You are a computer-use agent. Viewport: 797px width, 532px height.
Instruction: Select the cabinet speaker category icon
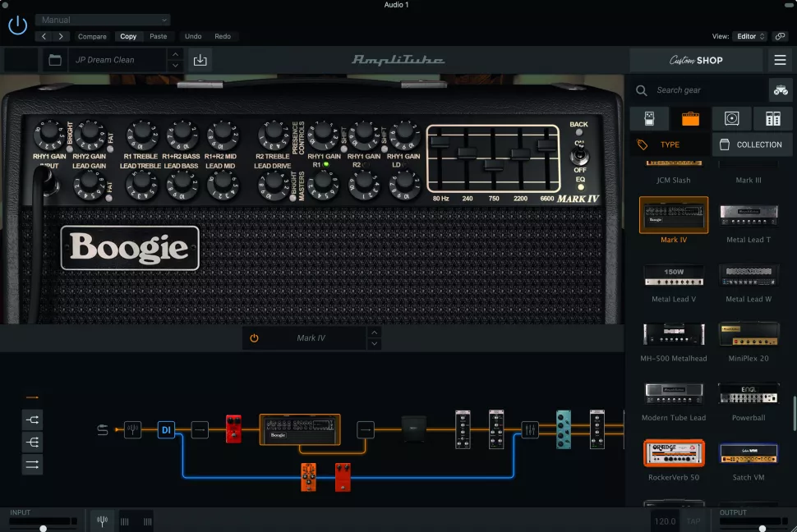point(731,118)
